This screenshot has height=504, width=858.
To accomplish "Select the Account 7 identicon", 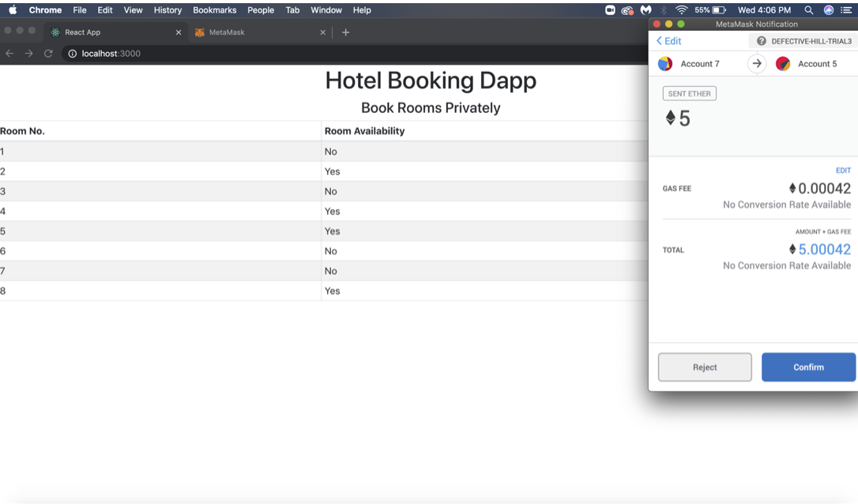I will pos(666,64).
